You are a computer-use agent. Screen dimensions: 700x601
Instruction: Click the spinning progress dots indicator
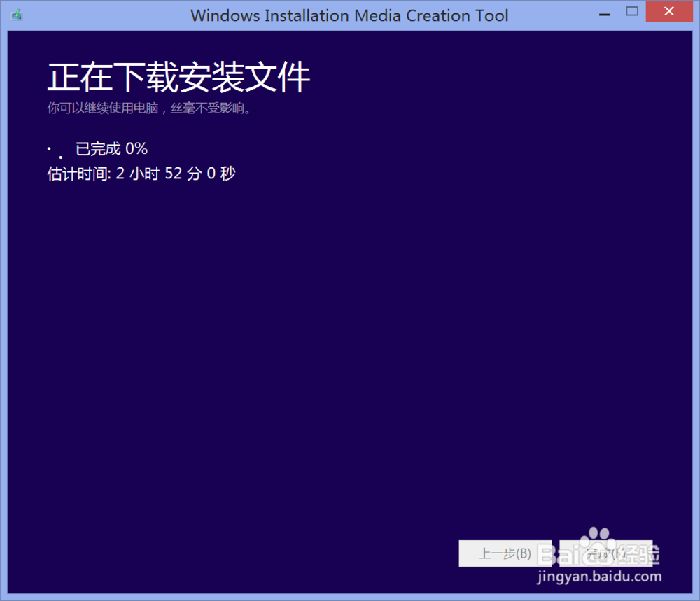pyautogui.click(x=55, y=152)
